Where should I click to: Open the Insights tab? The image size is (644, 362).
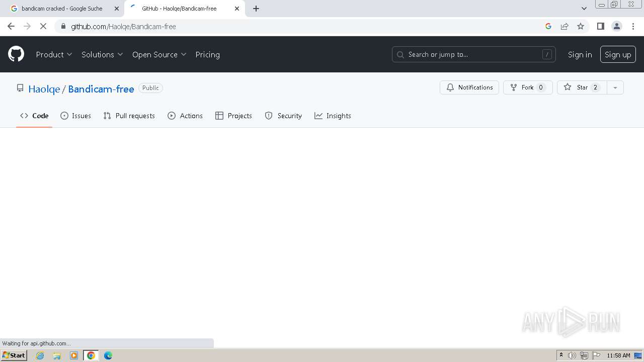(x=333, y=116)
